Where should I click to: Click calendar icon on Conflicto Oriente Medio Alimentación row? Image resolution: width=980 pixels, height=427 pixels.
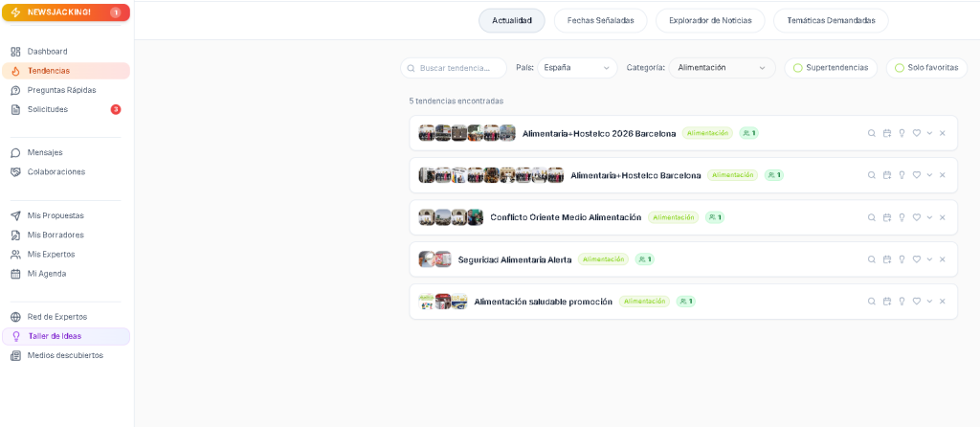886,217
